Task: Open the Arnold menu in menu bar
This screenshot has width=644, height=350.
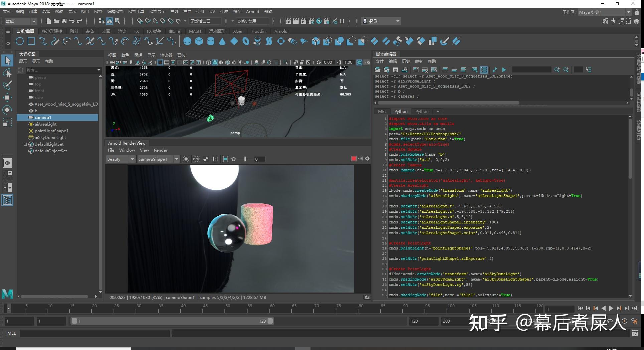Action: [253, 11]
